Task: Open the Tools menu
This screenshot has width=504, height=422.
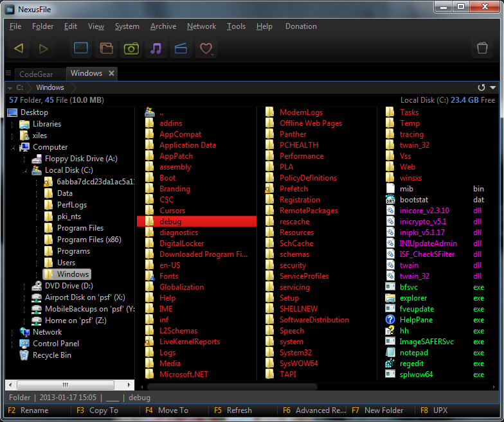Action: pyautogui.click(x=237, y=26)
